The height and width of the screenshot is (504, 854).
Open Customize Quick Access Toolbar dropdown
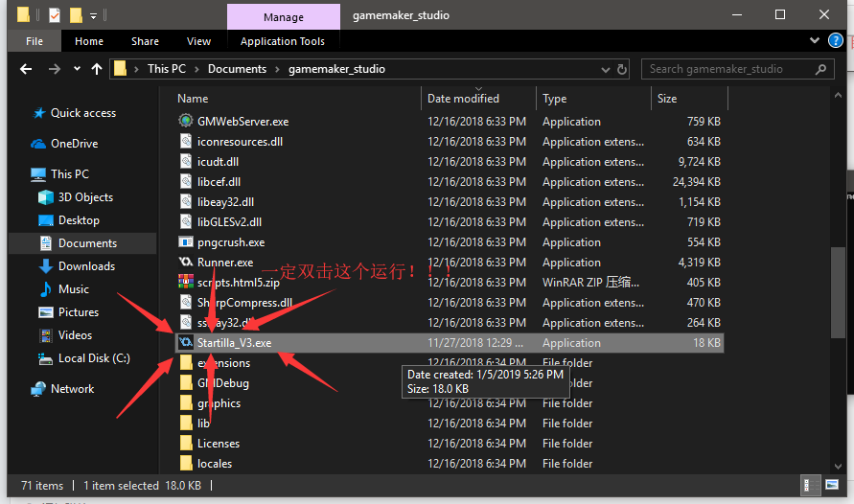[93, 16]
